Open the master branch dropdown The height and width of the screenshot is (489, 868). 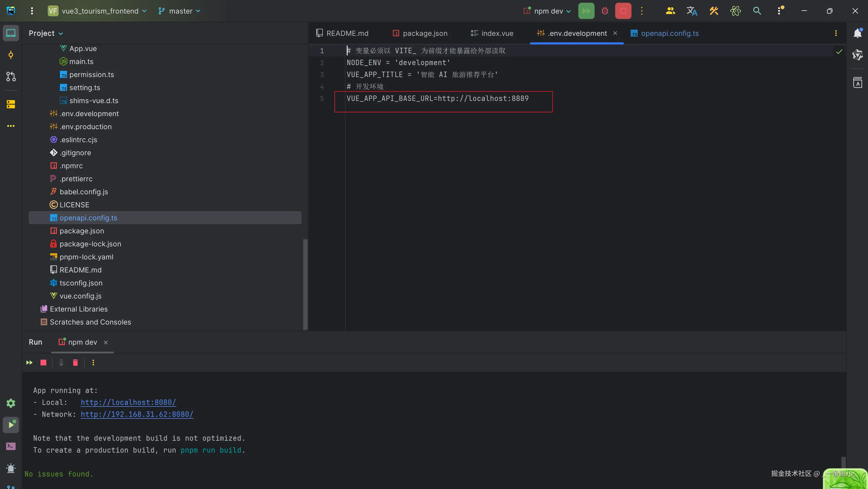click(x=180, y=11)
